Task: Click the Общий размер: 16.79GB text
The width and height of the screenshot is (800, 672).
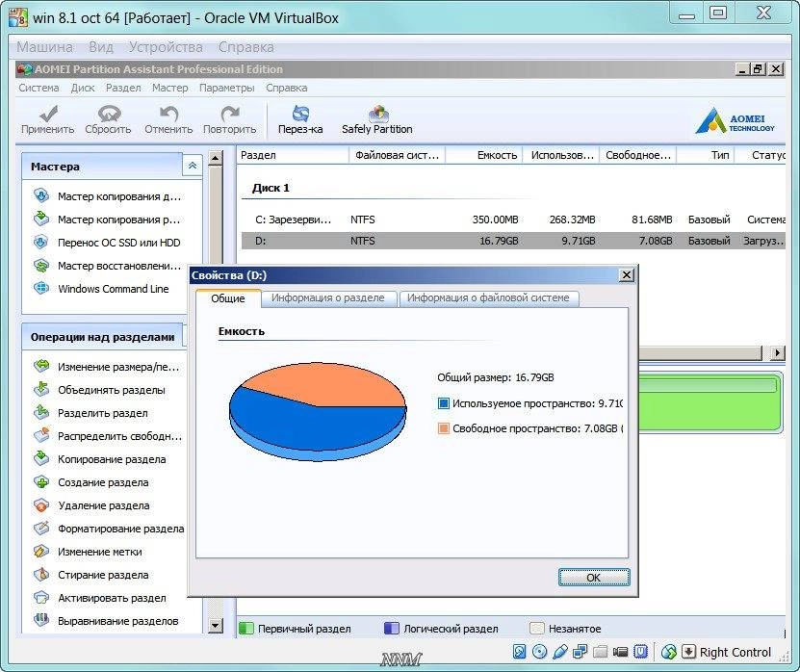Action: click(x=496, y=377)
